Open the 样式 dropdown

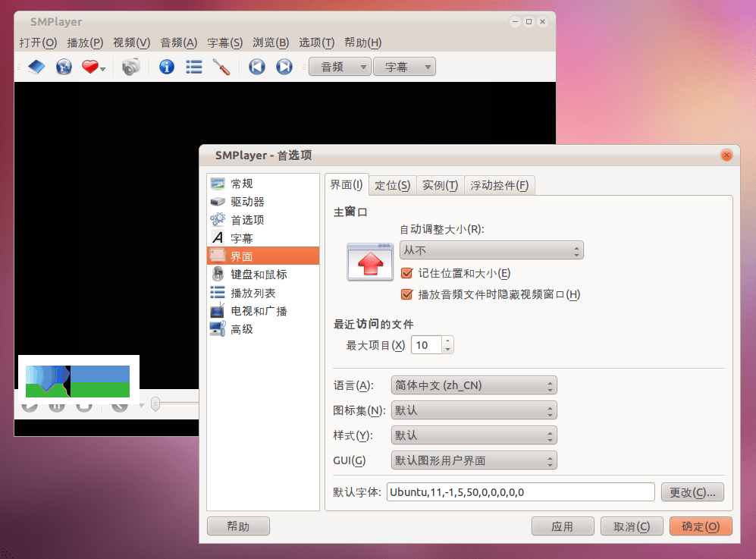(474, 435)
